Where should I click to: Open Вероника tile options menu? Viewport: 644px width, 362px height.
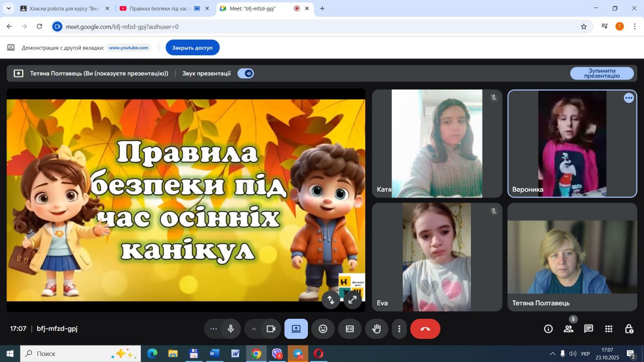click(628, 98)
